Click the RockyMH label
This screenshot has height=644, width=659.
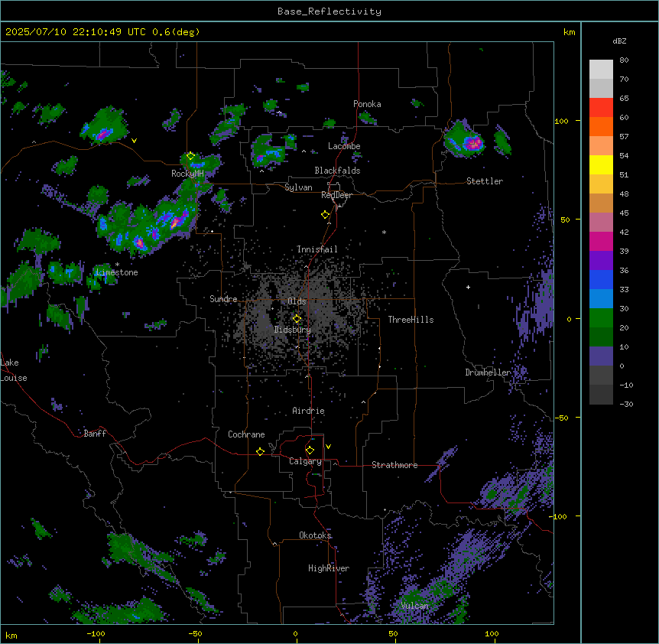click(x=187, y=174)
